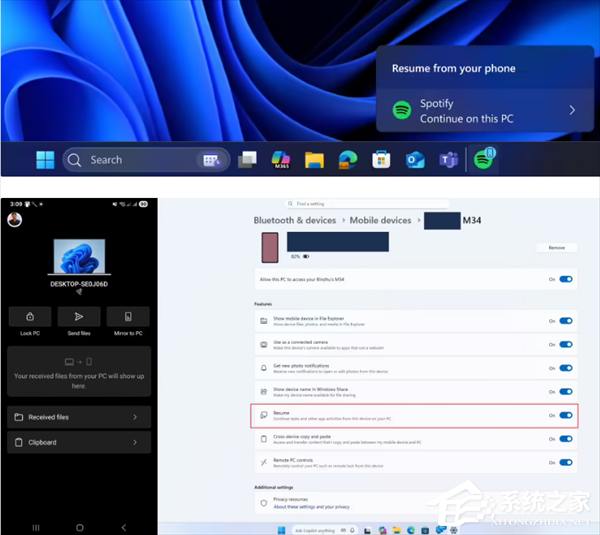The image size is (600, 535).
Task: Click the search highlights icon in Search box
Action: click(x=211, y=160)
